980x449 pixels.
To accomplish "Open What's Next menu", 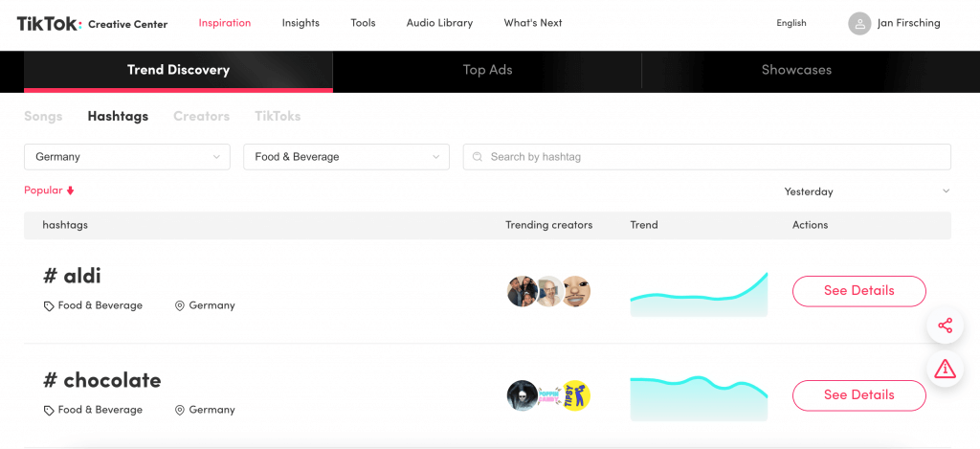I will click(533, 23).
